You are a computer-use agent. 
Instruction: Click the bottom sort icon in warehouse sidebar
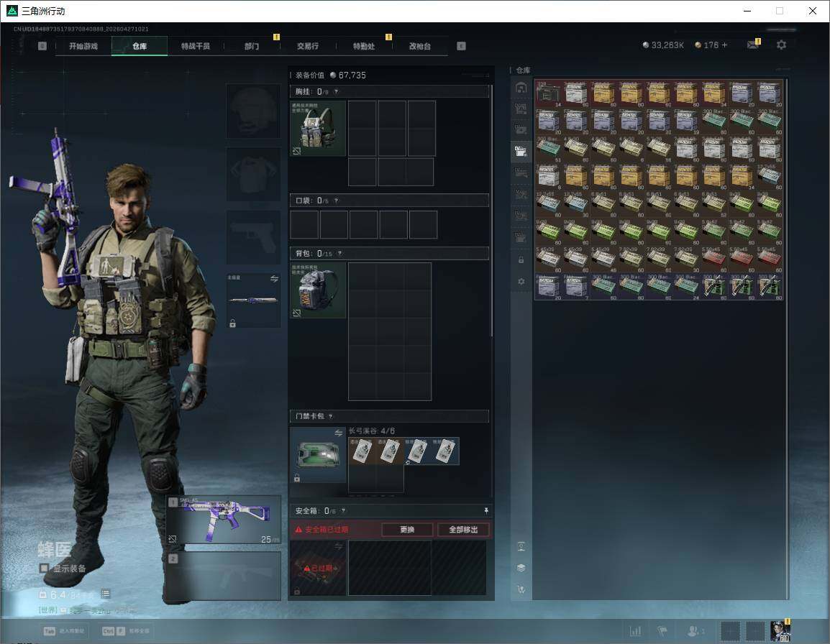[521, 589]
